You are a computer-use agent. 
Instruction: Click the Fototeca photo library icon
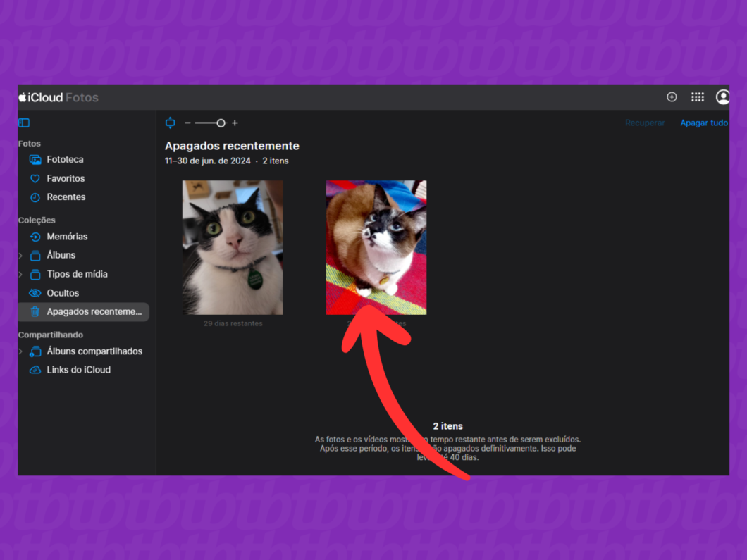[x=35, y=160]
